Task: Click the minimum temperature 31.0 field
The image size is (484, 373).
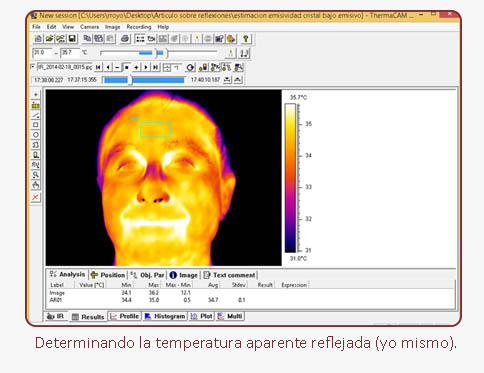Action: (x=42, y=53)
